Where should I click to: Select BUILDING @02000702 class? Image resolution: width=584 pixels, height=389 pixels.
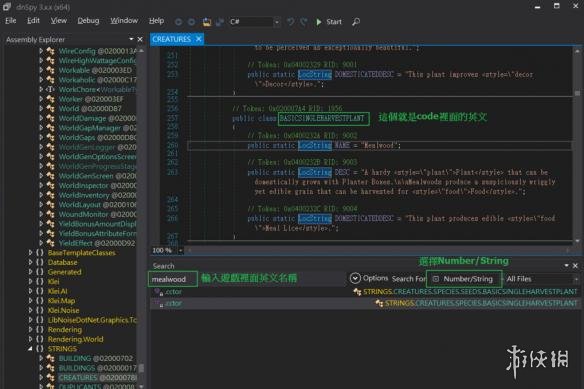(96, 358)
